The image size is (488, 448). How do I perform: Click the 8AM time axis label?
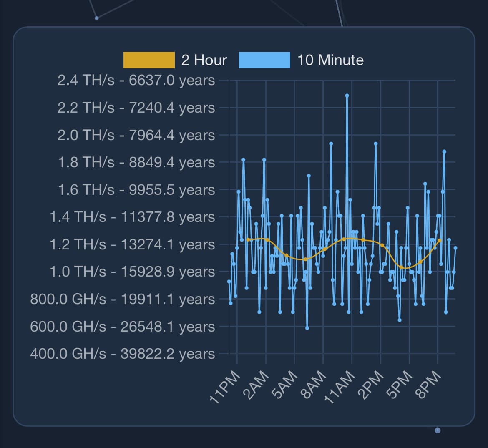point(313,385)
